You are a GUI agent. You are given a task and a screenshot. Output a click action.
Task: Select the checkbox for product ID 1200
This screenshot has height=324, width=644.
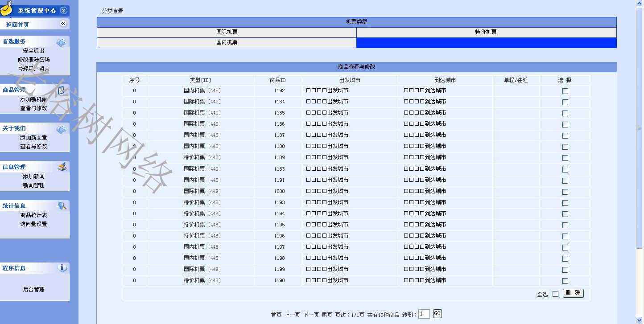click(x=565, y=192)
